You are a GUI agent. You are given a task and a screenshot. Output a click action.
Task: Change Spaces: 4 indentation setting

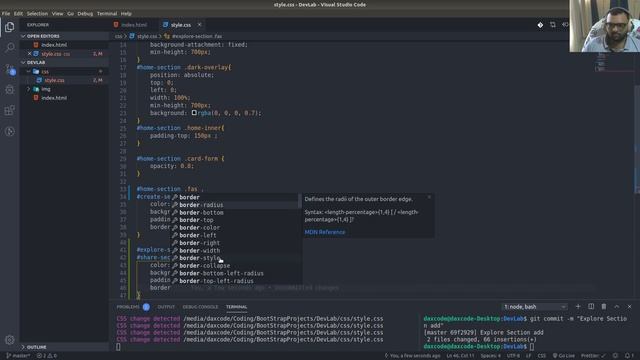(x=491, y=356)
